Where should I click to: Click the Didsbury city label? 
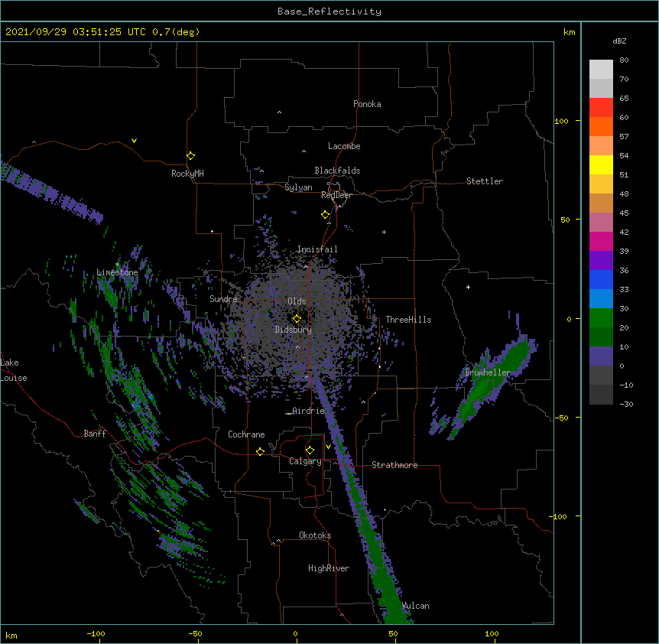tap(293, 330)
